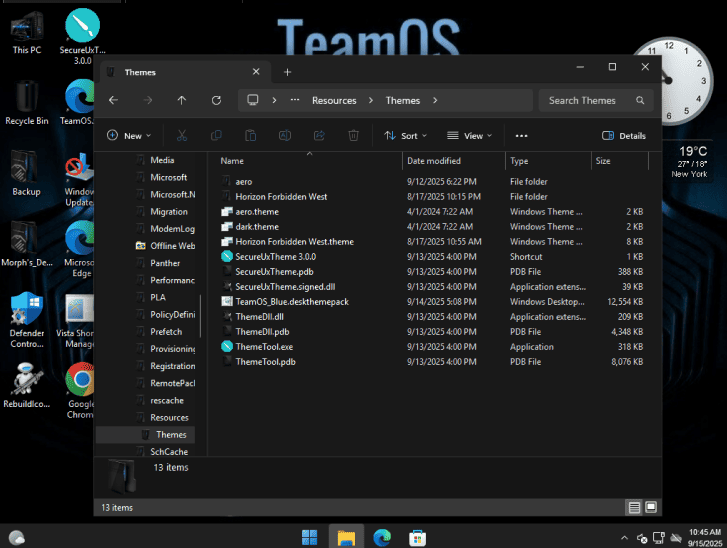Select the Horizon Forbidden West folder
The width and height of the screenshot is (727, 548).
pyautogui.click(x=281, y=197)
